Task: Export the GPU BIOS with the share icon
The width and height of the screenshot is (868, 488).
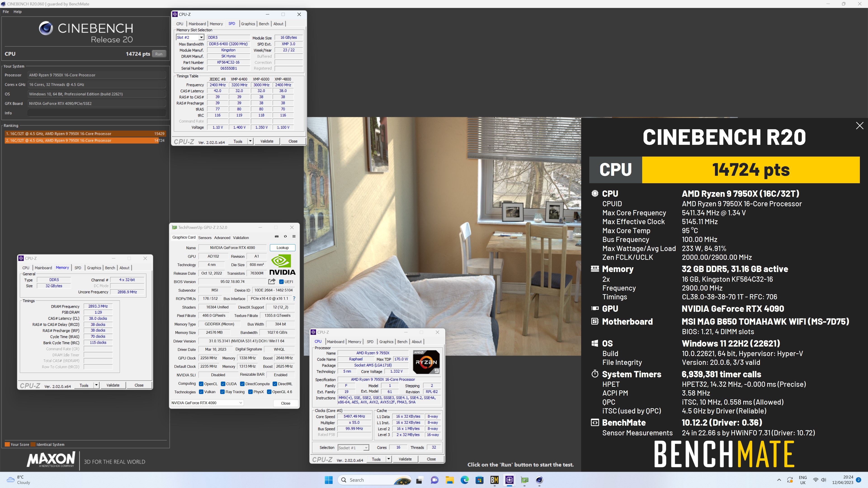Action: click(x=271, y=282)
